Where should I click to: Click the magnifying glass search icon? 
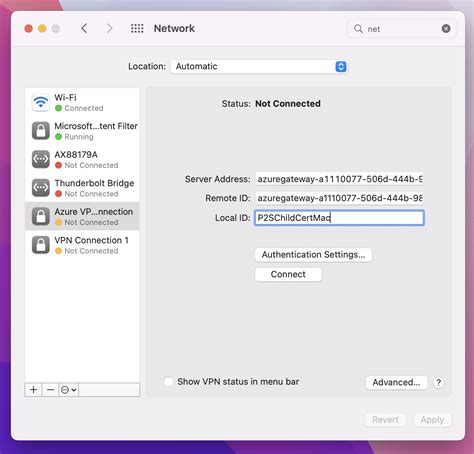[358, 29]
